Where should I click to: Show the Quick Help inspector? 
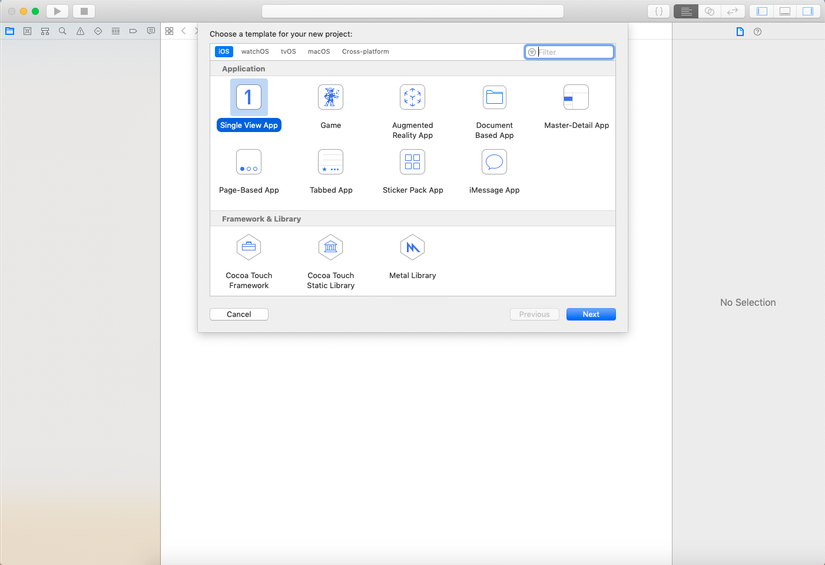[x=758, y=32]
